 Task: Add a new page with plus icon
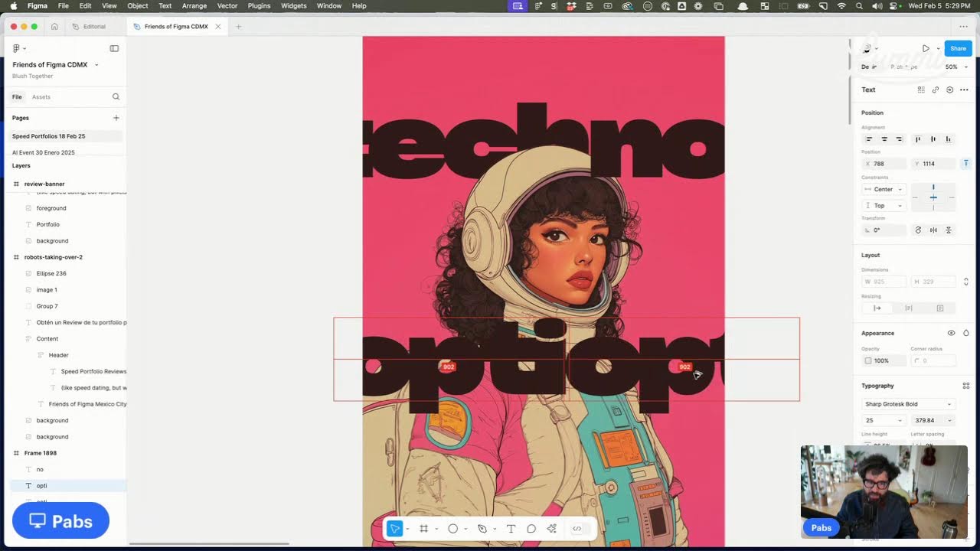pyautogui.click(x=116, y=118)
